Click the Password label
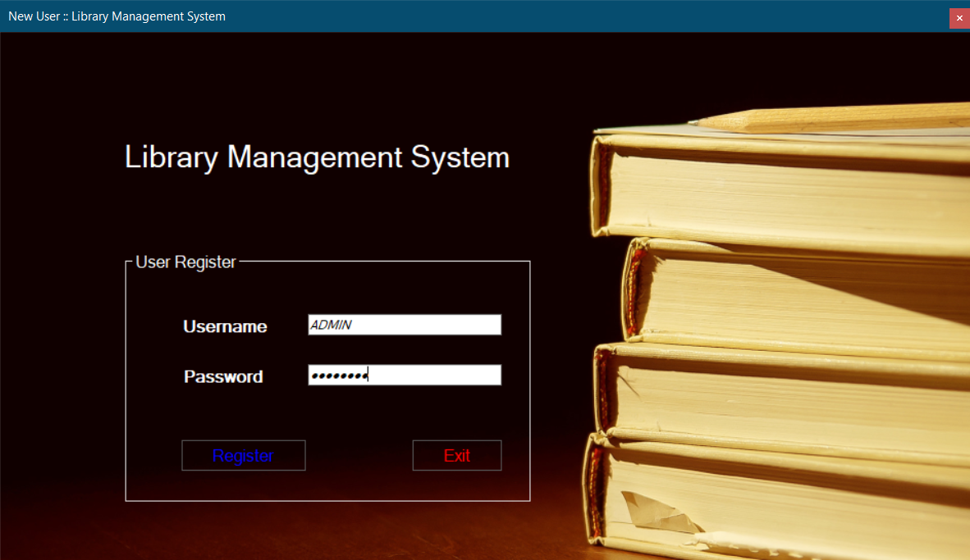Image resolution: width=970 pixels, height=560 pixels. 223,376
